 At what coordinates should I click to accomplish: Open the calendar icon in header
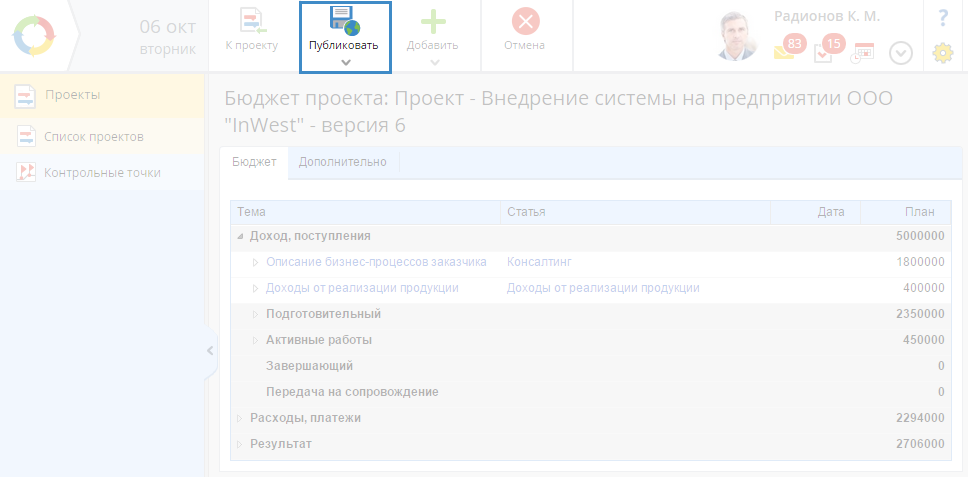pos(862,52)
